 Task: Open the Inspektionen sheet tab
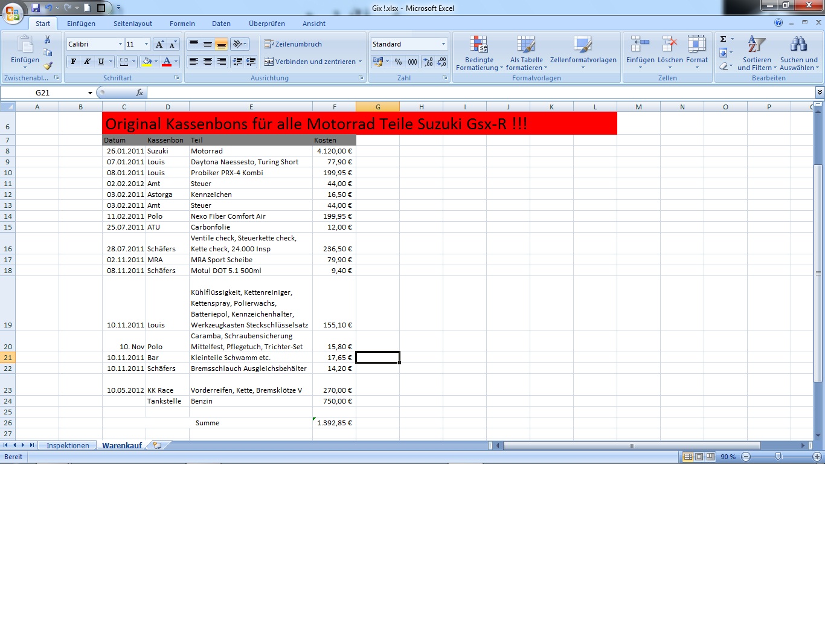[68, 445]
